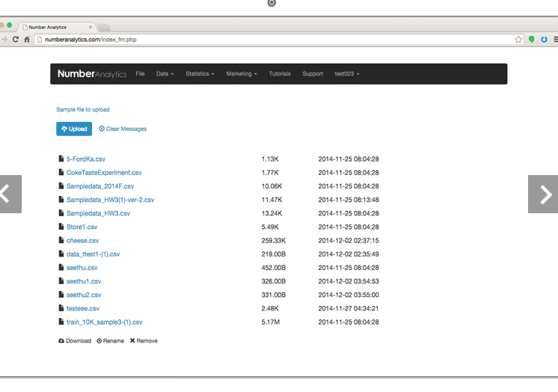Open the File menu item

coord(140,74)
